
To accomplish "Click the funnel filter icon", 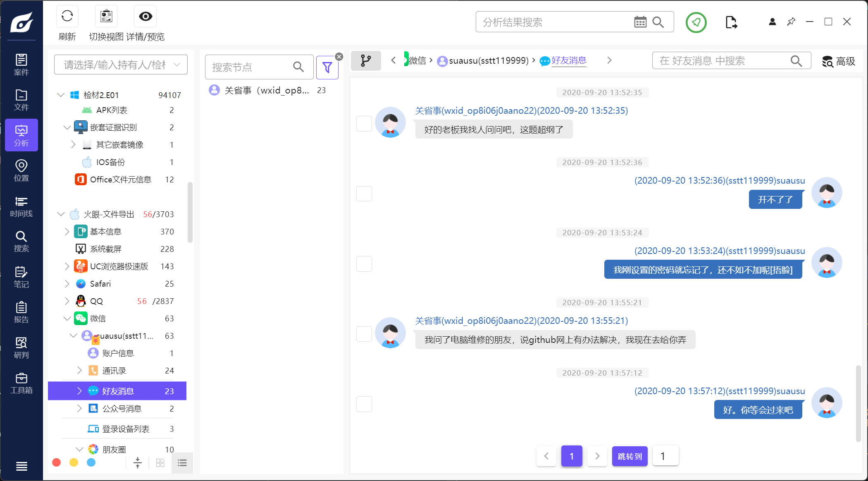I will [327, 67].
